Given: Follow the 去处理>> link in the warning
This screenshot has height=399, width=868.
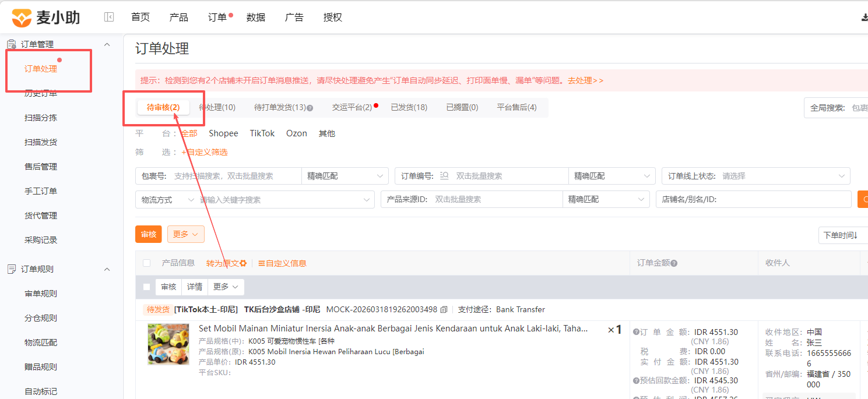Looking at the screenshot, I should click(586, 80).
